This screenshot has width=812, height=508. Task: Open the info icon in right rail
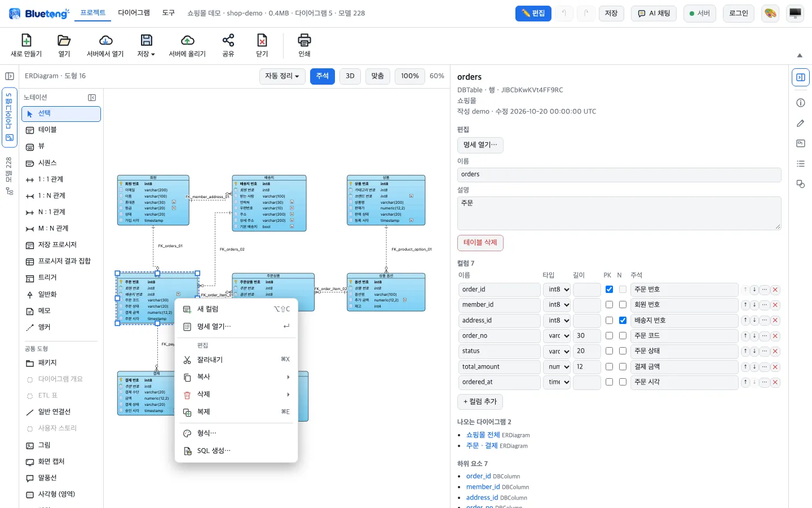[x=801, y=103]
